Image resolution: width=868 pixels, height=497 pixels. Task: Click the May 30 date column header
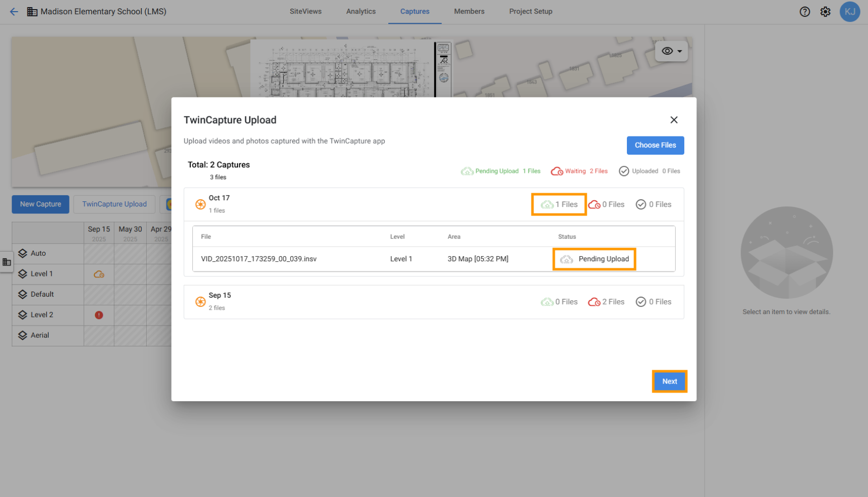(130, 233)
